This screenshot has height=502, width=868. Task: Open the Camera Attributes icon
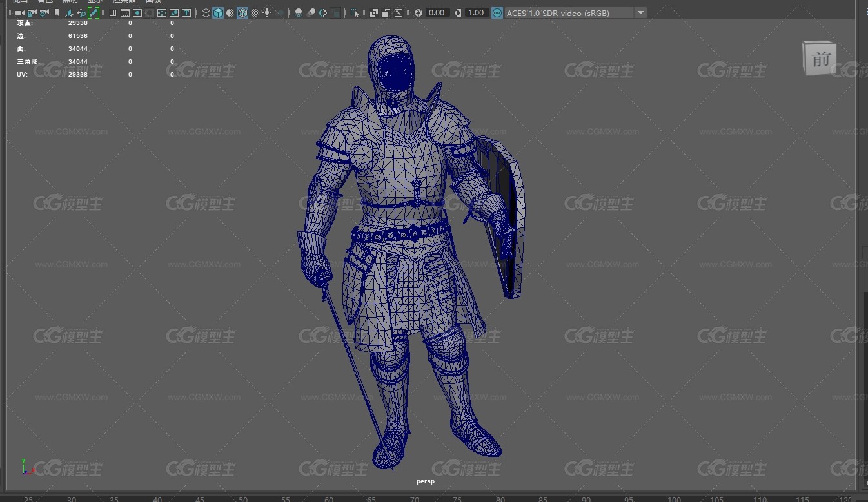coord(44,13)
